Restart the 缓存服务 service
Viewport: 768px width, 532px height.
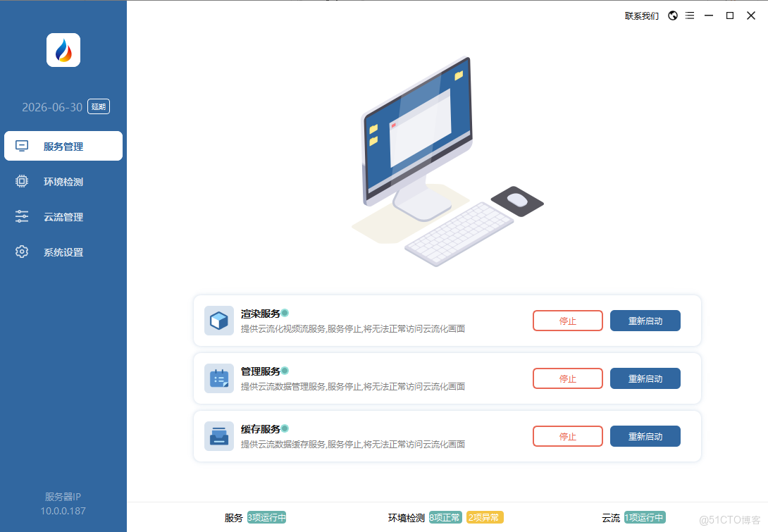tap(645, 436)
